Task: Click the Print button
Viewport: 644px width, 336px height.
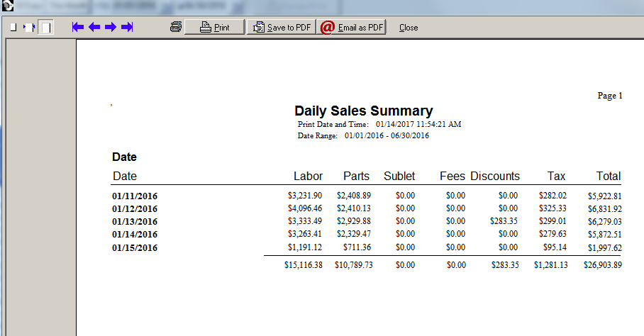Action: tap(215, 27)
